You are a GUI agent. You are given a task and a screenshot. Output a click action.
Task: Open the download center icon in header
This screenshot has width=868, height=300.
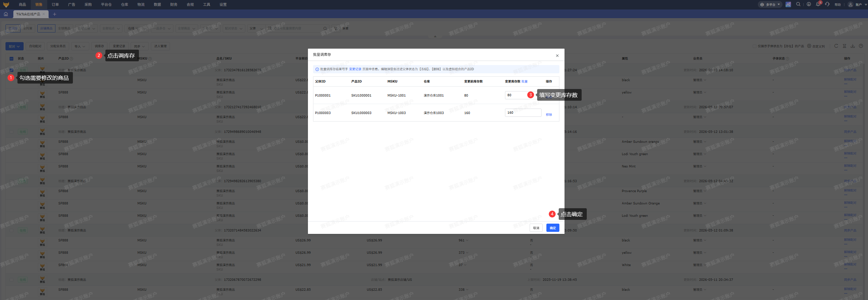[x=808, y=4]
